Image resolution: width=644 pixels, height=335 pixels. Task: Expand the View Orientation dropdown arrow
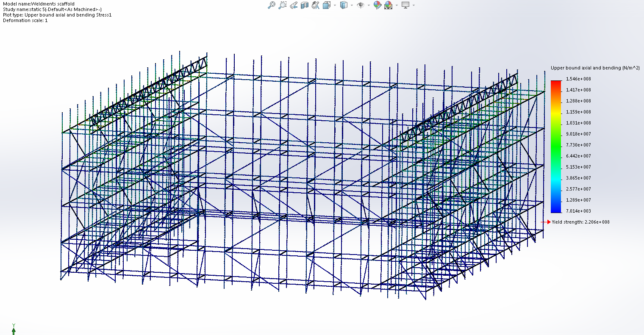coord(335,5)
